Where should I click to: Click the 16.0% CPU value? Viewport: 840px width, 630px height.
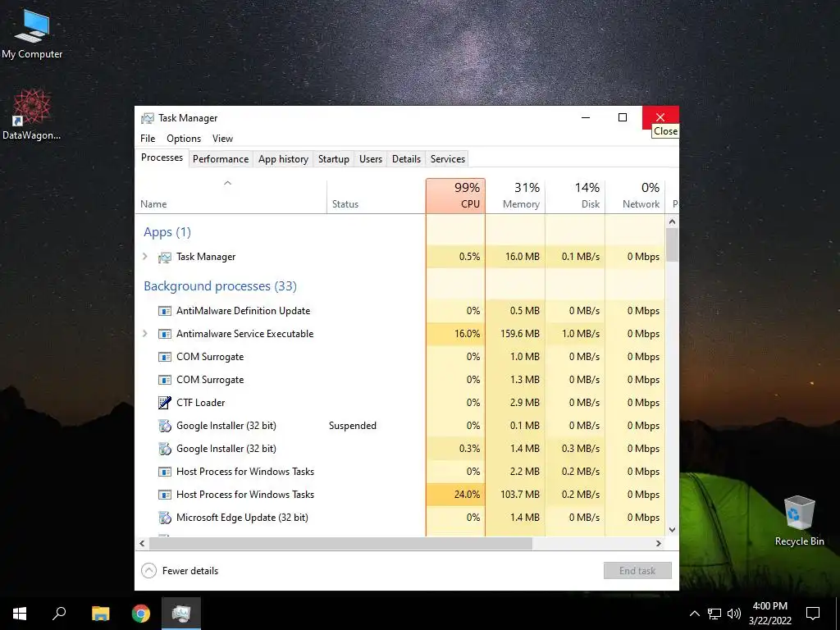click(x=467, y=334)
